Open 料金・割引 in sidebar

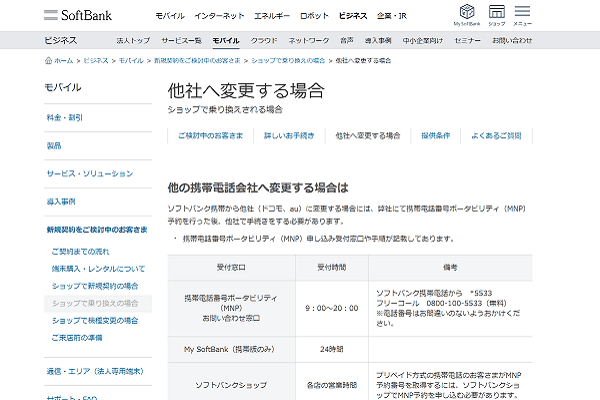(x=64, y=118)
